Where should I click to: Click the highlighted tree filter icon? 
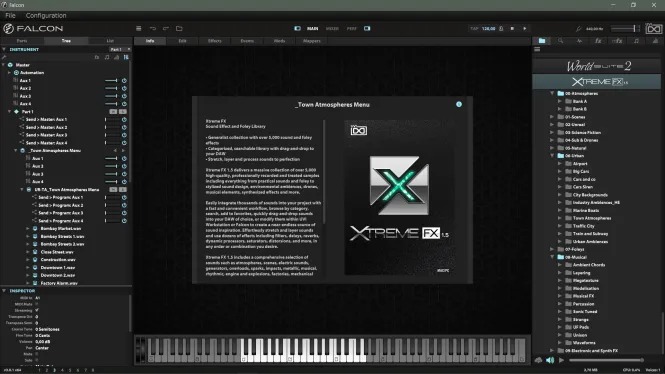coord(126,57)
